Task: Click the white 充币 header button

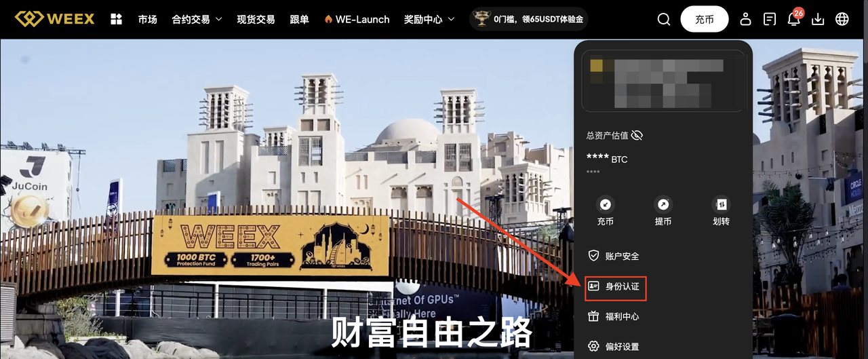Action: pyautogui.click(x=704, y=19)
